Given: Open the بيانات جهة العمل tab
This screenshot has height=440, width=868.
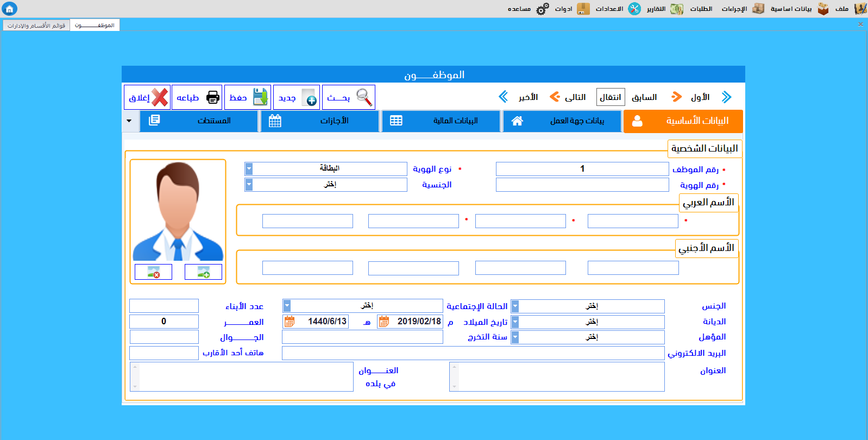Looking at the screenshot, I should pyautogui.click(x=562, y=121).
